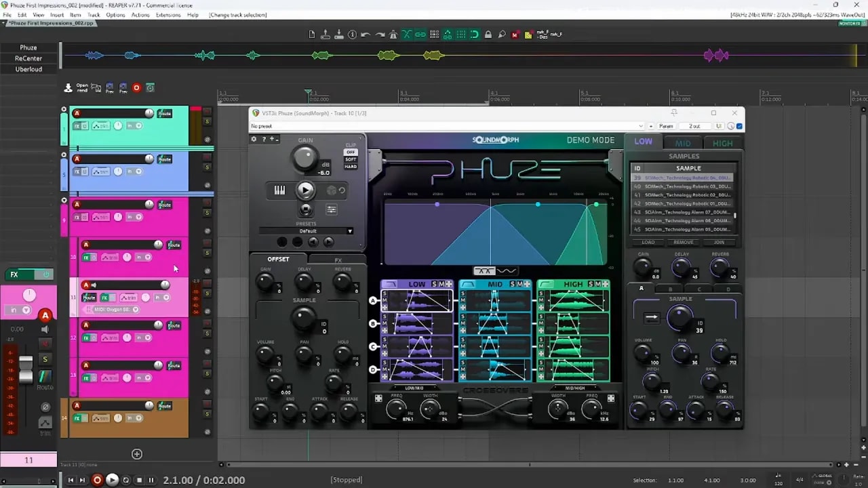868x488 pixels.
Task: Click the REMOVE samples button
Action: 684,242
